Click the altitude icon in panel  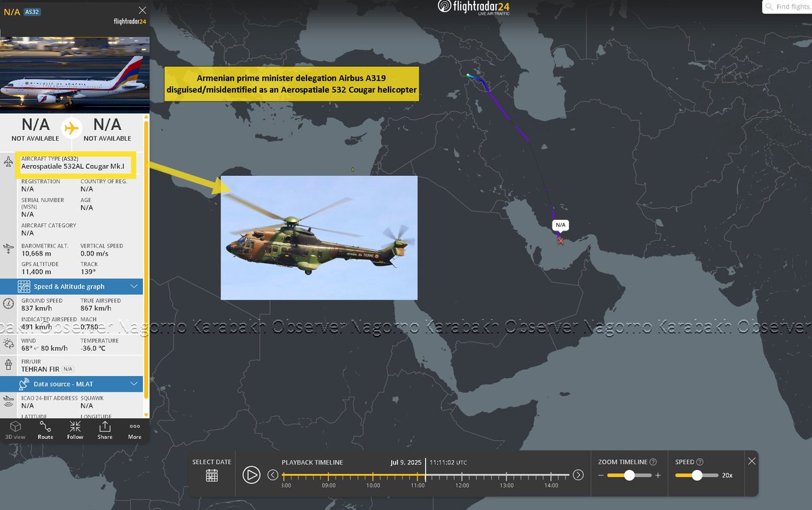[x=8, y=249]
